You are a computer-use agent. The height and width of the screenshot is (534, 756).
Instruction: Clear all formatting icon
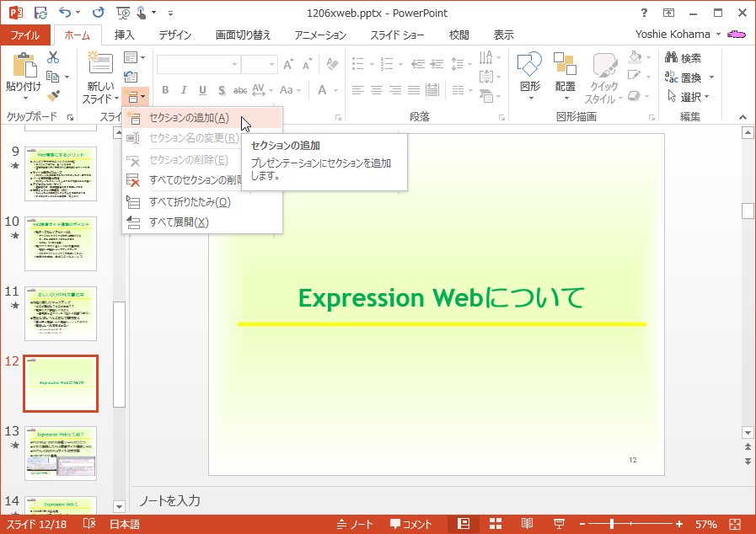point(332,64)
